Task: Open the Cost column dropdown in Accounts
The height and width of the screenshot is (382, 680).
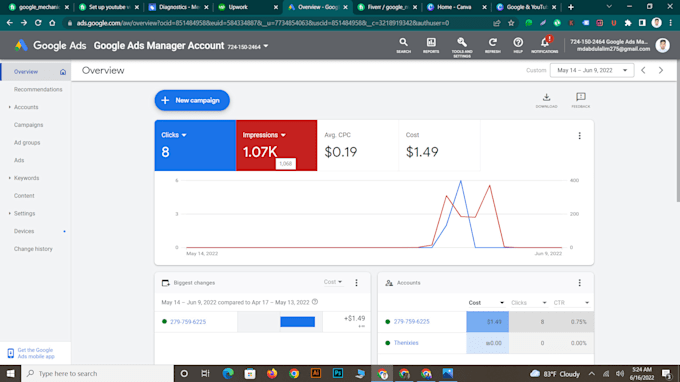Action: [x=486, y=303]
